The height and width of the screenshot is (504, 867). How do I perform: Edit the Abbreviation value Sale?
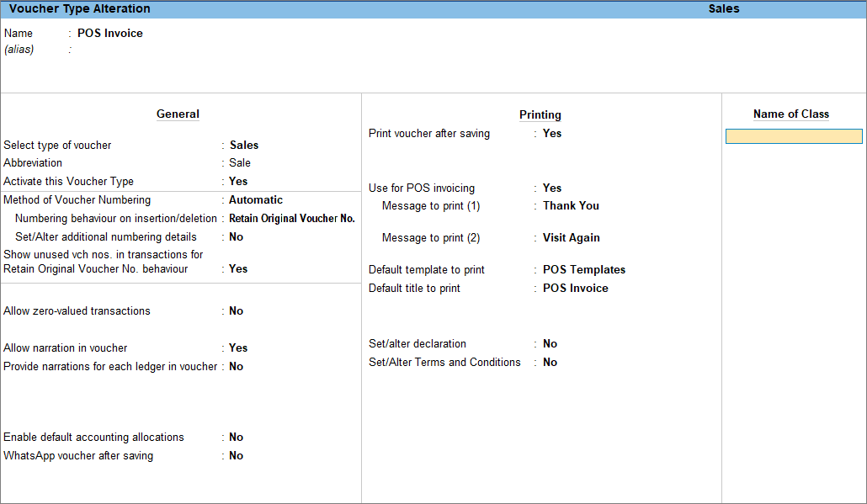[240, 162]
